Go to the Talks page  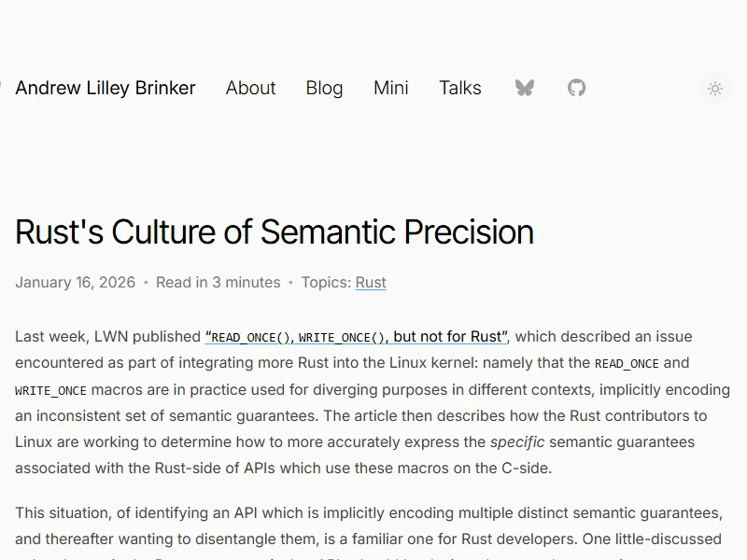(460, 88)
